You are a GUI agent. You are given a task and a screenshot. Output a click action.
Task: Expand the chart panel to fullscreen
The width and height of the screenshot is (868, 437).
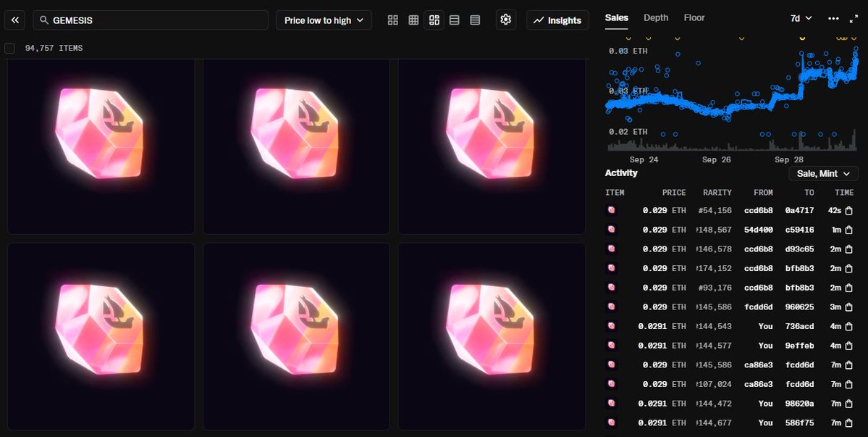854,18
